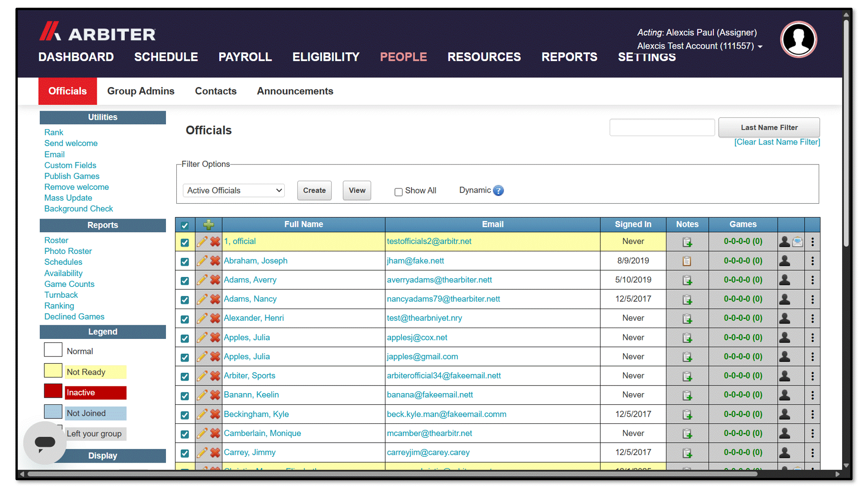Expand the Alexcis Test Account dropdown arrow
This screenshot has width=868, height=488.
pyautogui.click(x=760, y=47)
